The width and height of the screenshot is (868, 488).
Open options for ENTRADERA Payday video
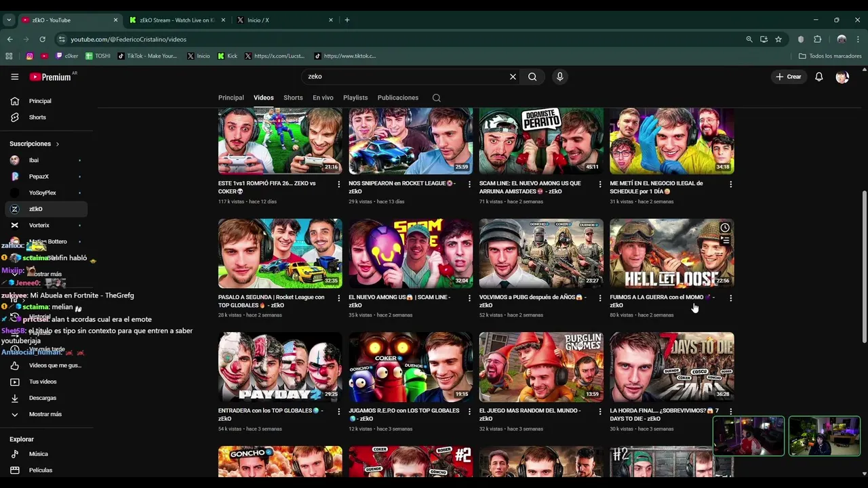(338, 411)
